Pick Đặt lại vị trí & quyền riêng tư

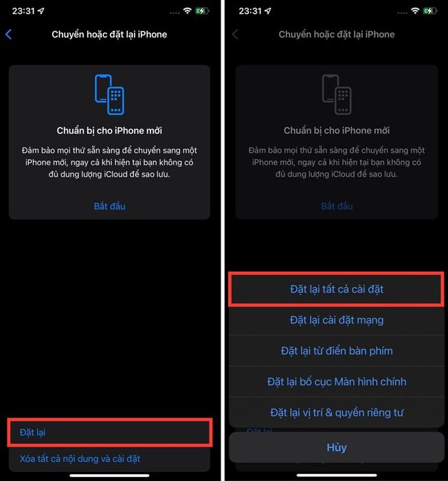click(337, 412)
